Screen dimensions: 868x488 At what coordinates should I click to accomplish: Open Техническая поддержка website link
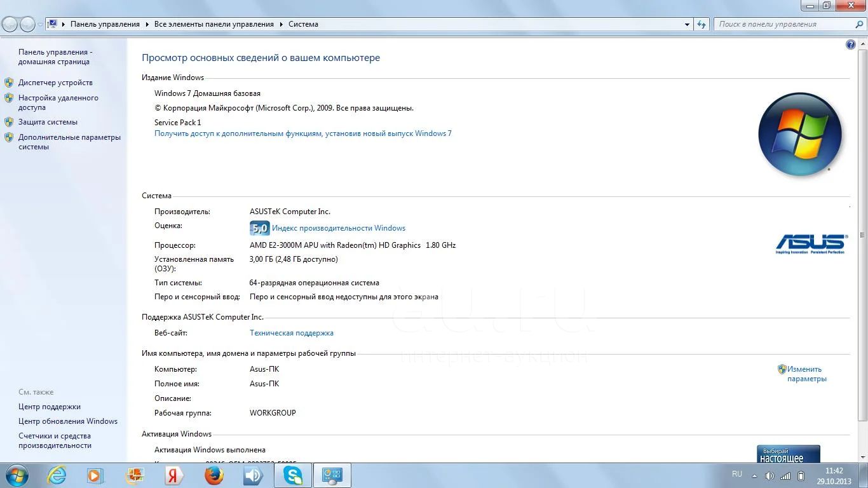pos(292,333)
